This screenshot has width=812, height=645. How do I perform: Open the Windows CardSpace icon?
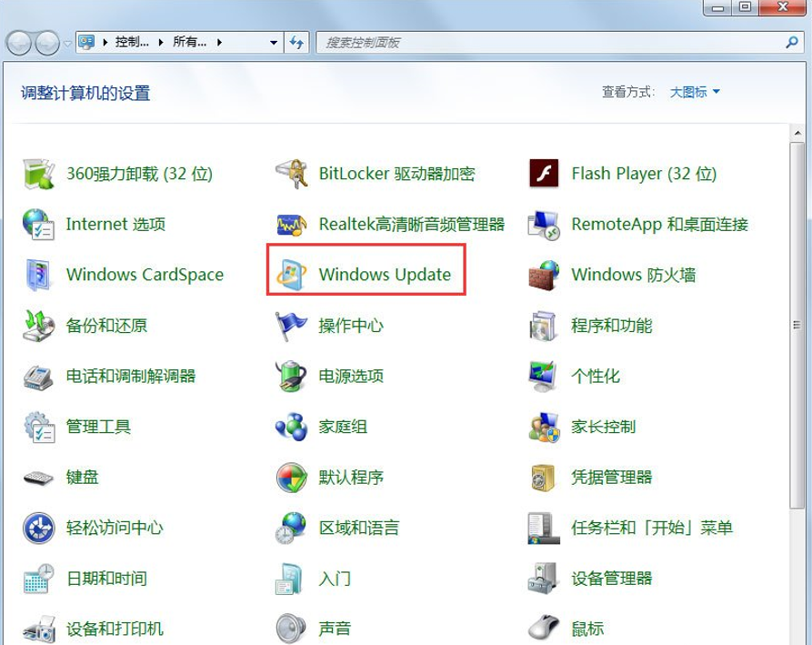pyautogui.click(x=38, y=275)
